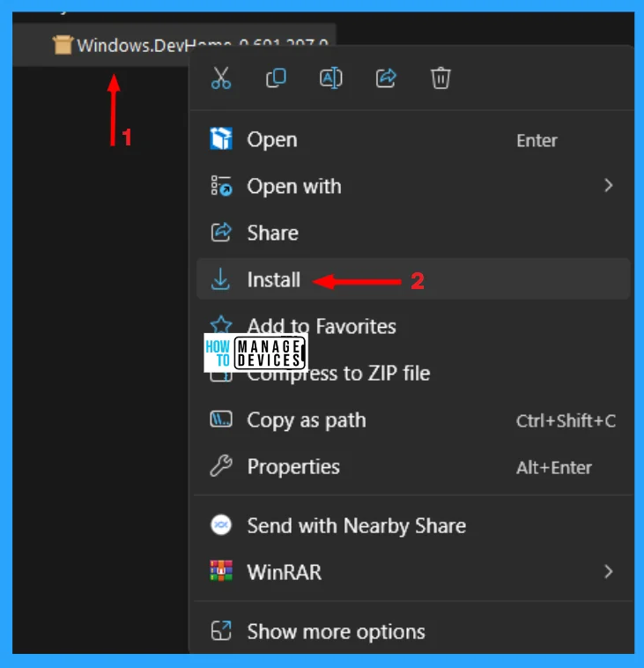Image resolution: width=644 pixels, height=668 pixels.
Task: Expand the WinRAR submenu chevron
Action: tap(608, 572)
